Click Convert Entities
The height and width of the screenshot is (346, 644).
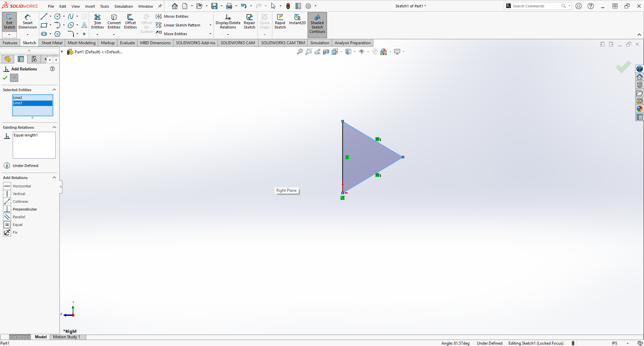(x=114, y=22)
